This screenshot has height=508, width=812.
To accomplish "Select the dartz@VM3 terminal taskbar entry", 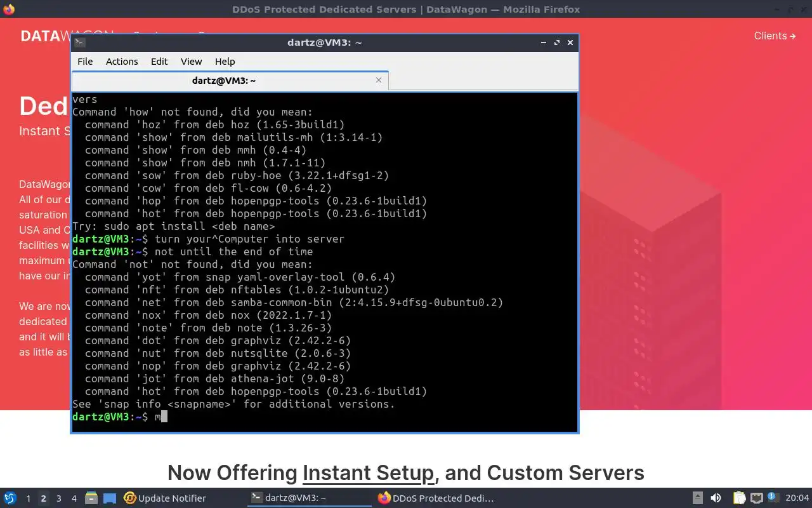I will coord(310,498).
